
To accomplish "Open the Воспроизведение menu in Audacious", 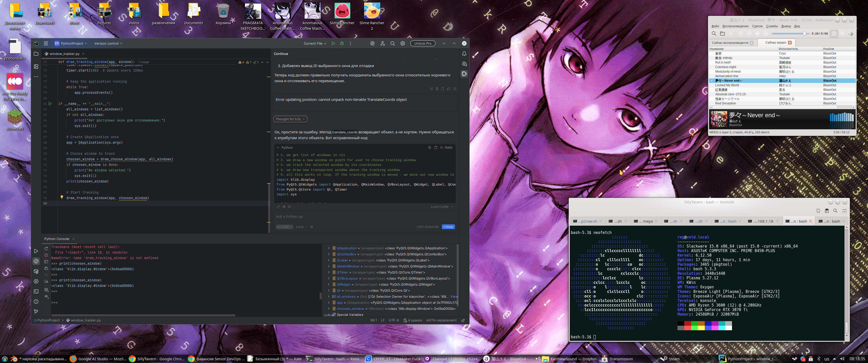I will coord(735,26).
